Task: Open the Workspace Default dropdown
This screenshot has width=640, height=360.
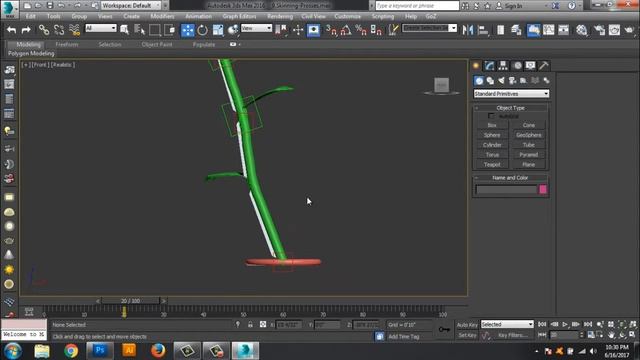Action: (131, 5)
